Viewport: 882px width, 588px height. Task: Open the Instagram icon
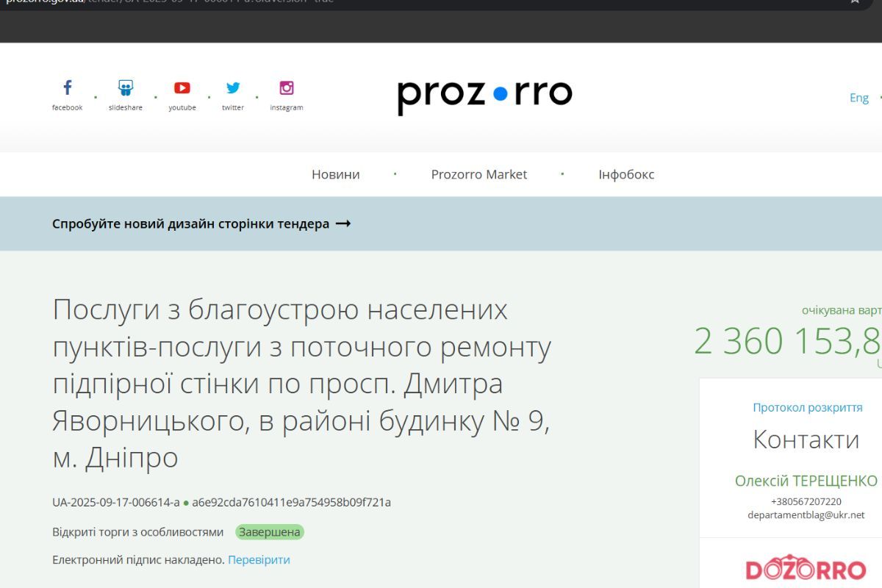pos(286,87)
